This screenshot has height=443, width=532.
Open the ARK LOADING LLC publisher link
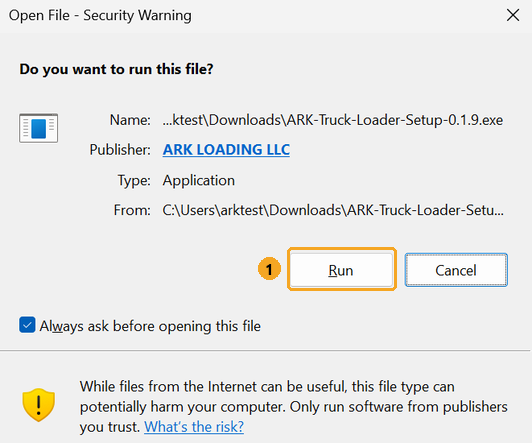226,150
